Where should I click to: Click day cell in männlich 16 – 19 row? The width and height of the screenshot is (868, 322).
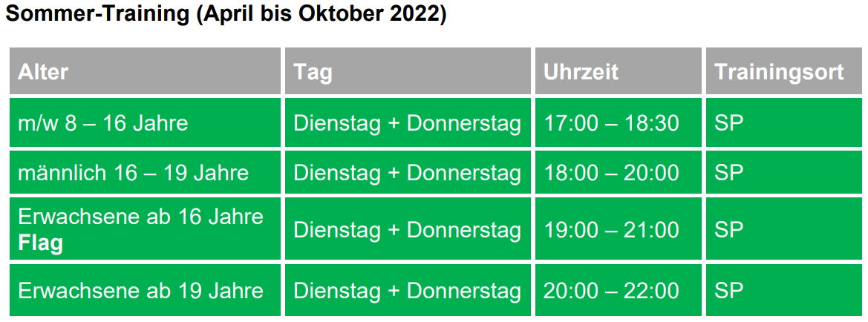408,173
